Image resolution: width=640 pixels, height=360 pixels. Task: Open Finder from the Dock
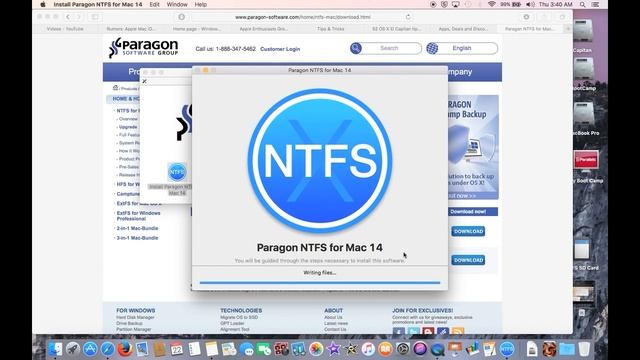(x=56, y=349)
